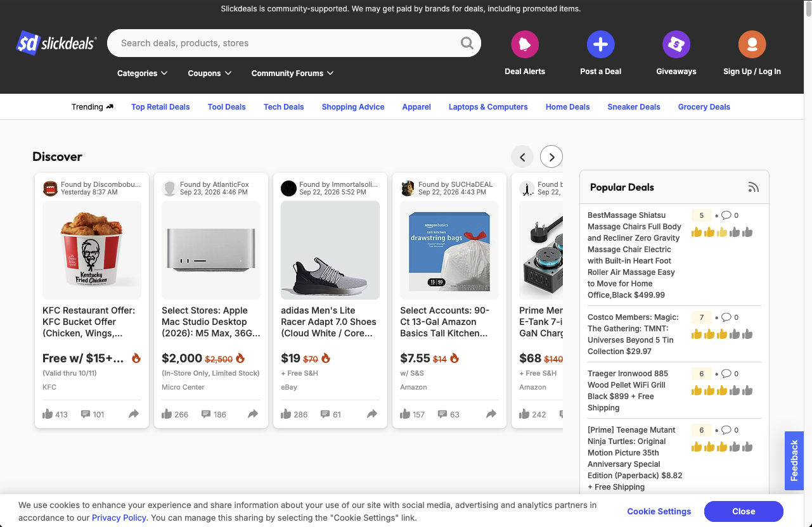This screenshot has height=527, width=812.
Task: Click the Post a Deal plus icon
Action: pos(600,44)
